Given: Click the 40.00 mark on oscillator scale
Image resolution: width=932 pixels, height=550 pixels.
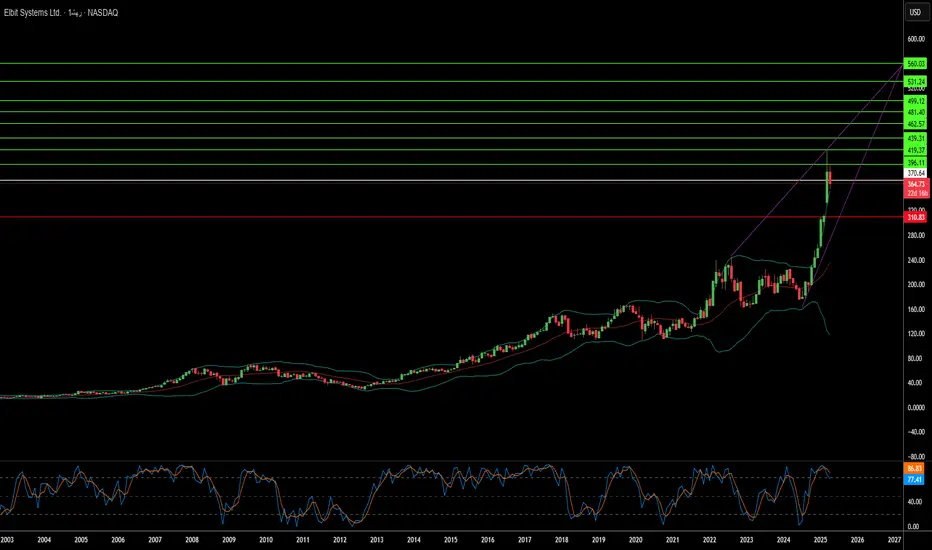Looking at the screenshot, I should click(x=914, y=502).
